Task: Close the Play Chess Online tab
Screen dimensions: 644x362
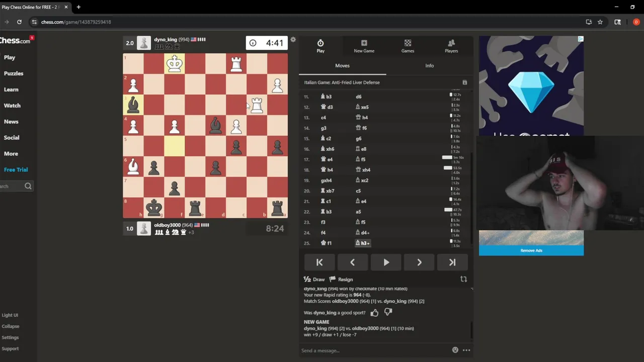Action: click(66, 7)
